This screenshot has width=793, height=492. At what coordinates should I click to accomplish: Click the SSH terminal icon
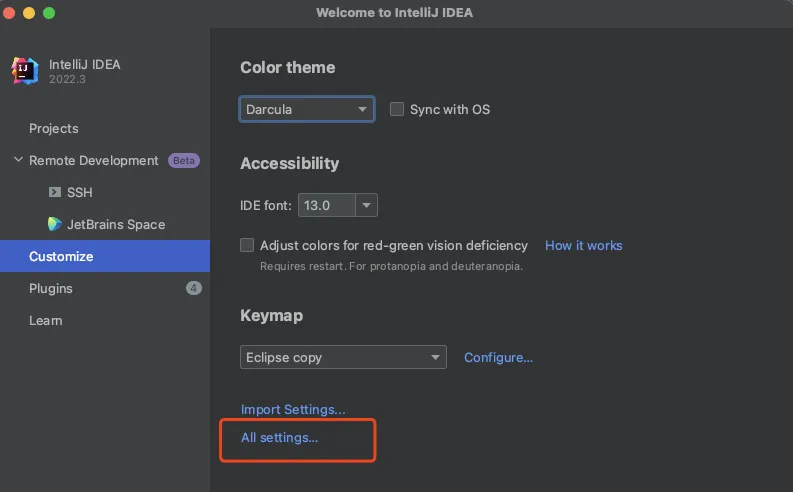point(55,192)
